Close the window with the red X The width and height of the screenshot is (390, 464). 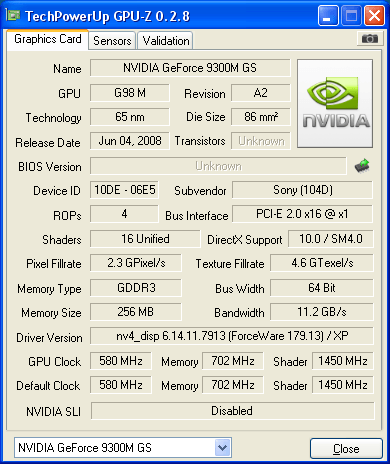click(x=374, y=15)
